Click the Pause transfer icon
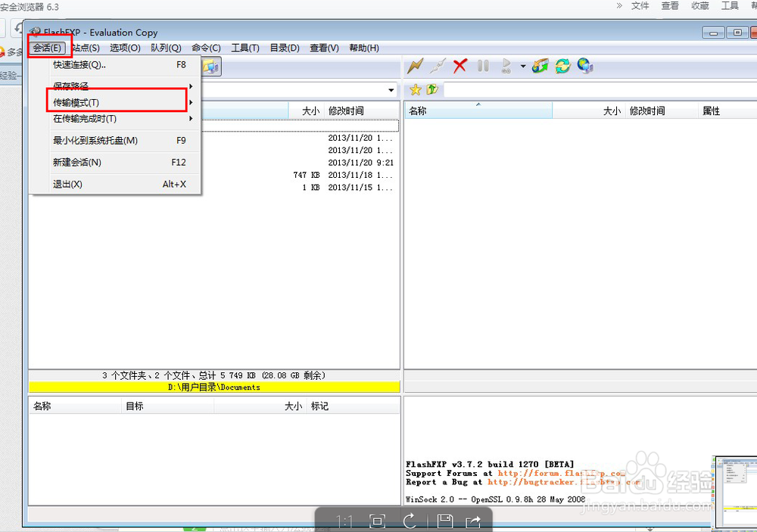The width and height of the screenshot is (757, 532). click(x=483, y=66)
